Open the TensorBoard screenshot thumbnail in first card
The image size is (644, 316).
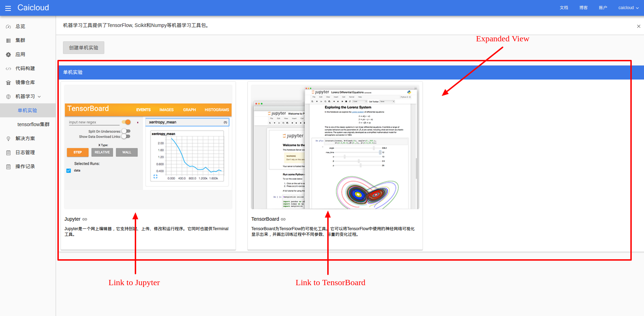(x=148, y=147)
